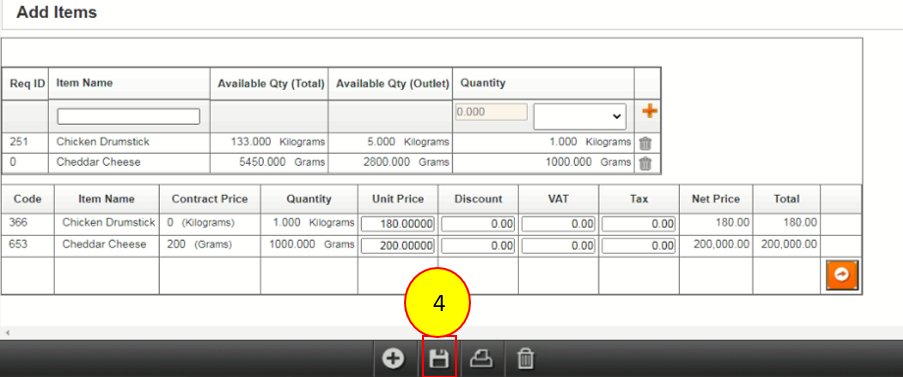This screenshot has height=377, width=903.
Task: Edit Chicken Drumstick Unit Price field
Action: [398, 224]
